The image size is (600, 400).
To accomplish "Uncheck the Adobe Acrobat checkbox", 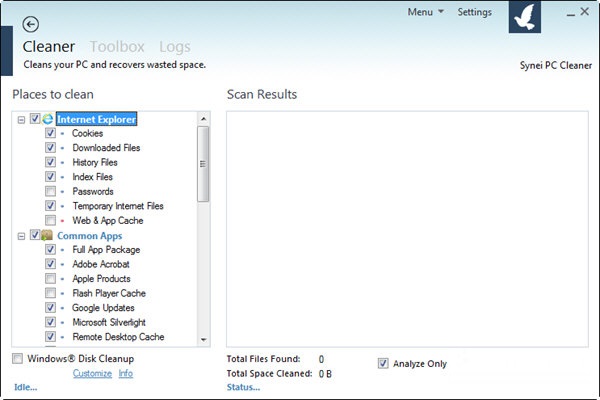I will [x=50, y=264].
